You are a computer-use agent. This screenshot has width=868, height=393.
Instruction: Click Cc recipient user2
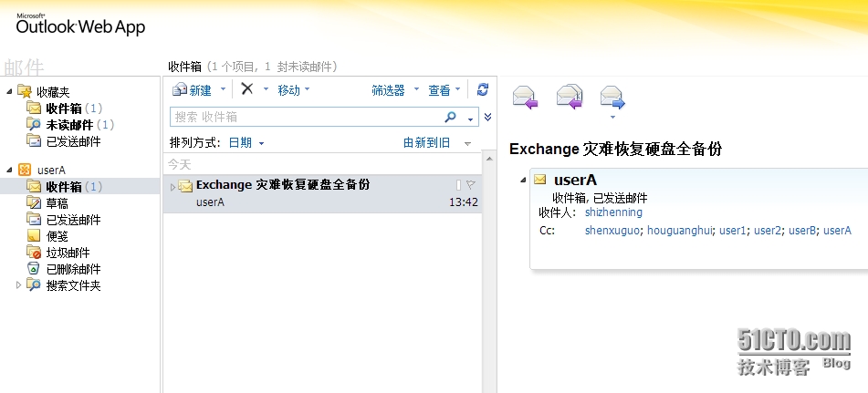768,231
